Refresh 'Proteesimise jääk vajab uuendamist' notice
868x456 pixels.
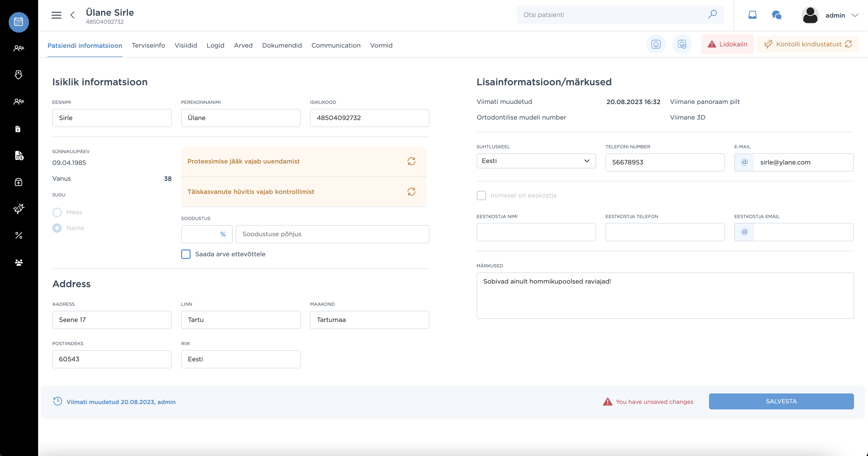(x=411, y=161)
